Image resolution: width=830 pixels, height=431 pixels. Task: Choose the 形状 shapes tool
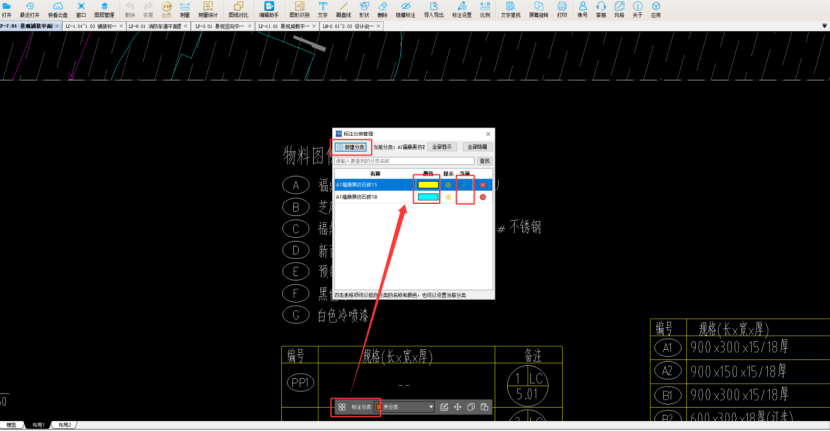(364, 9)
